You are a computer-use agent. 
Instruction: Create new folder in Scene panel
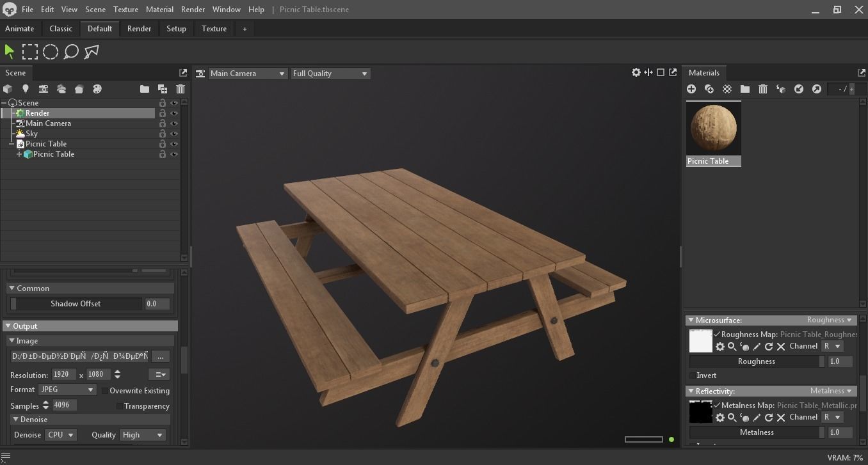pyautogui.click(x=145, y=89)
